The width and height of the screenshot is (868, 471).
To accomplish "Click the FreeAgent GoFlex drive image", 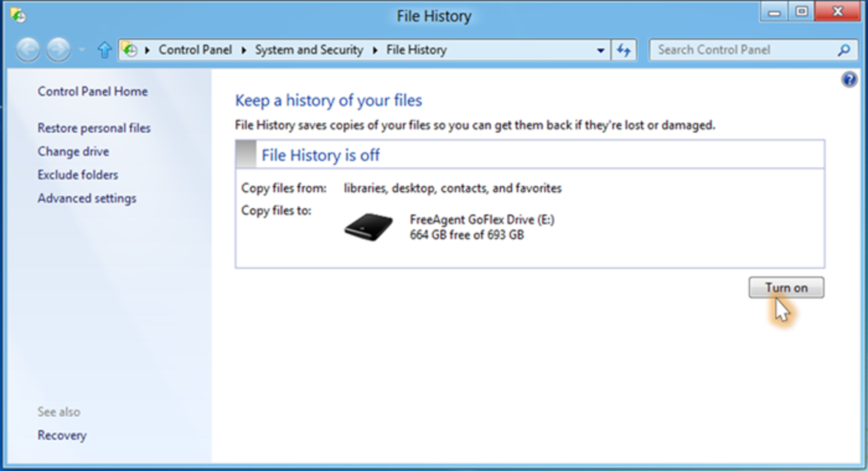I will pyautogui.click(x=368, y=226).
